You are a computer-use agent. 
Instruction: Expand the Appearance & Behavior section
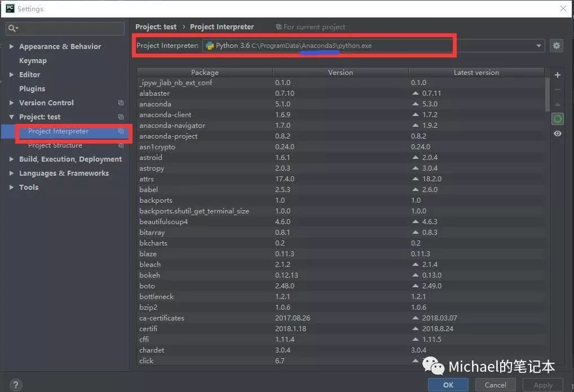(11, 46)
